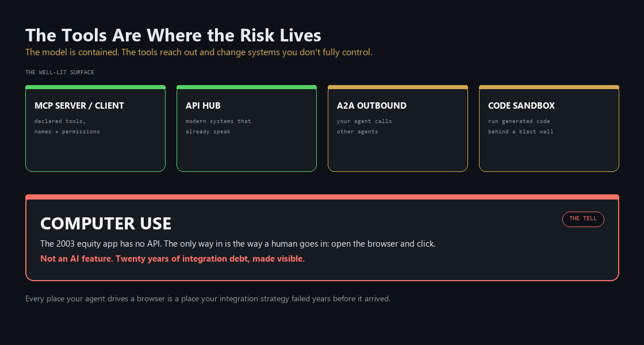Screen dimensions: 644x345
Task: Click the A2A OUTBOUND card title
Action: point(371,106)
